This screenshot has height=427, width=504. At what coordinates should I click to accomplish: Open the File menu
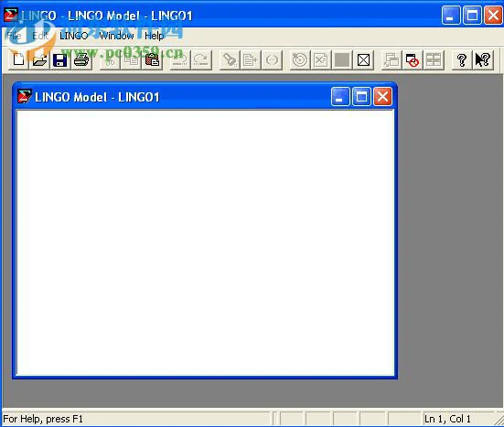click(x=14, y=36)
